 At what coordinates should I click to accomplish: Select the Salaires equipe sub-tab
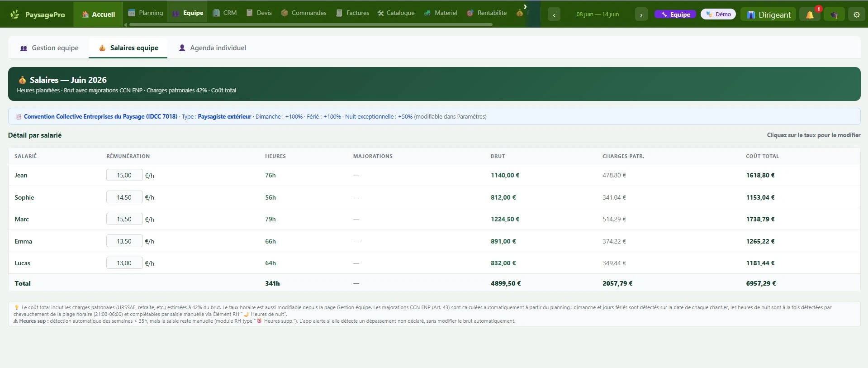[x=128, y=48]
